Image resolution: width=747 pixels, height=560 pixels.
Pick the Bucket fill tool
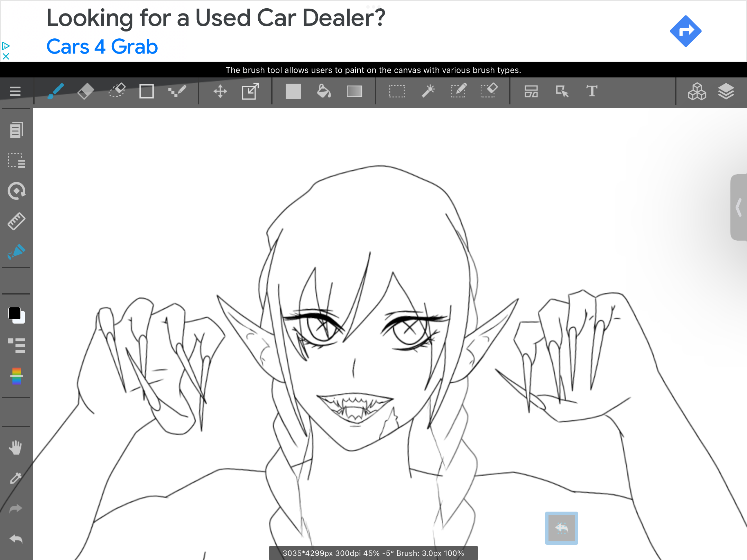(324, 91)
